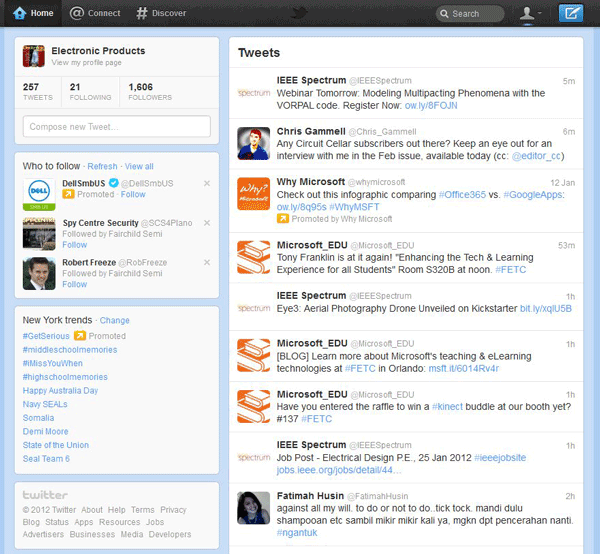600x554 pixels.
Task: Open the Happy Australia Day trend
Action: (x=60, y=391)
